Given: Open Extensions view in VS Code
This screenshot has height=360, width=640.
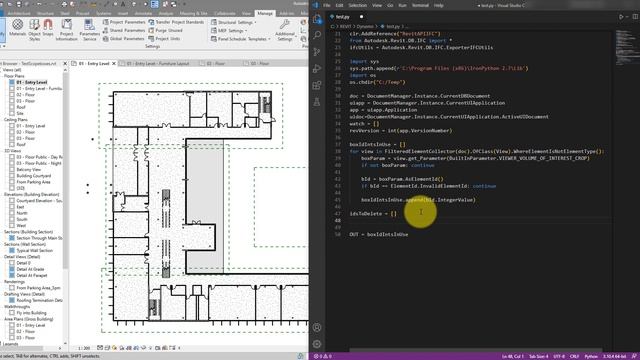Looking at the screenshot, I should click(x=317, y=85).
